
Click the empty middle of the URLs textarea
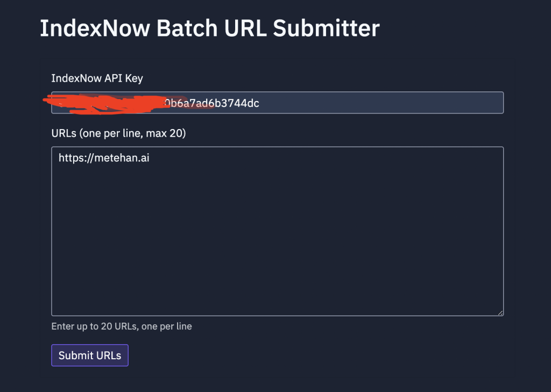[x=277, y=237]
